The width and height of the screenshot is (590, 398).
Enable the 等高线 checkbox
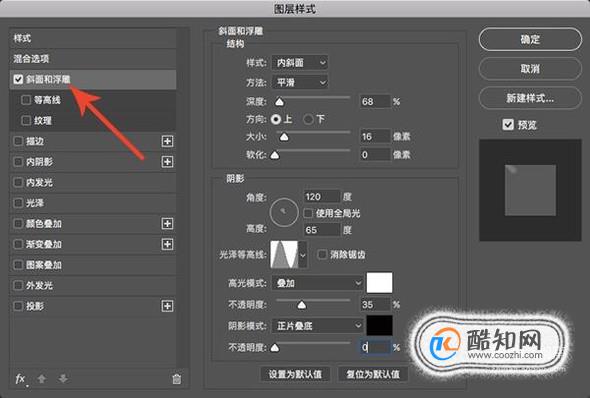coord(26,100)
